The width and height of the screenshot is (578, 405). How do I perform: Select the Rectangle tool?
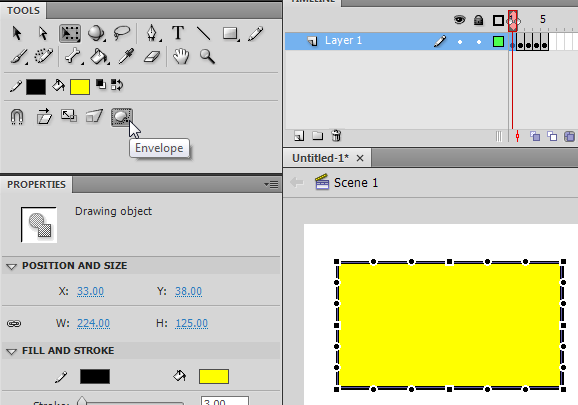click(230, 34)
